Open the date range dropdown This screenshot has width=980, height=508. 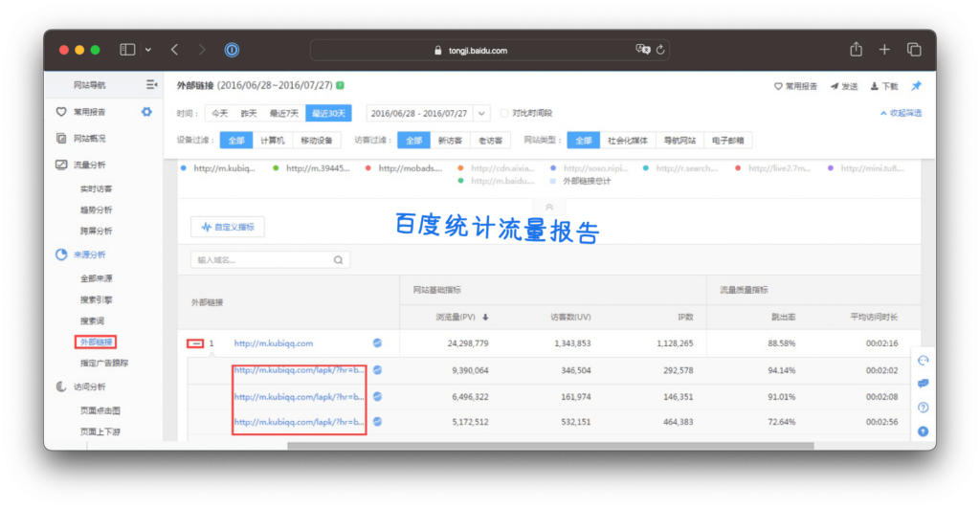[x=482, y=113]
